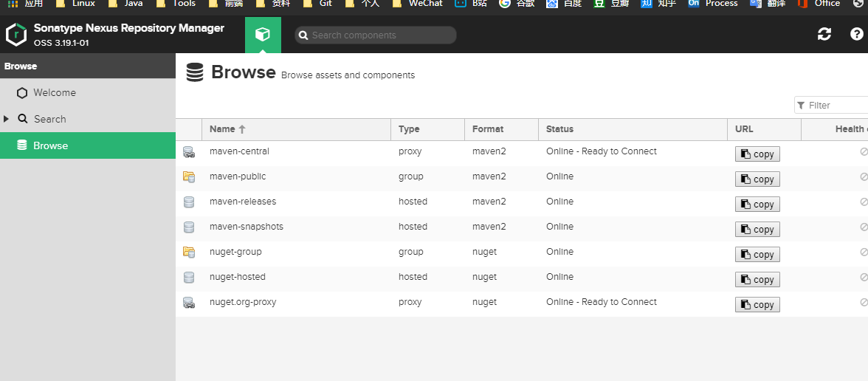
Task: Open the help question mark icon
Action: (x=856, y=34)
